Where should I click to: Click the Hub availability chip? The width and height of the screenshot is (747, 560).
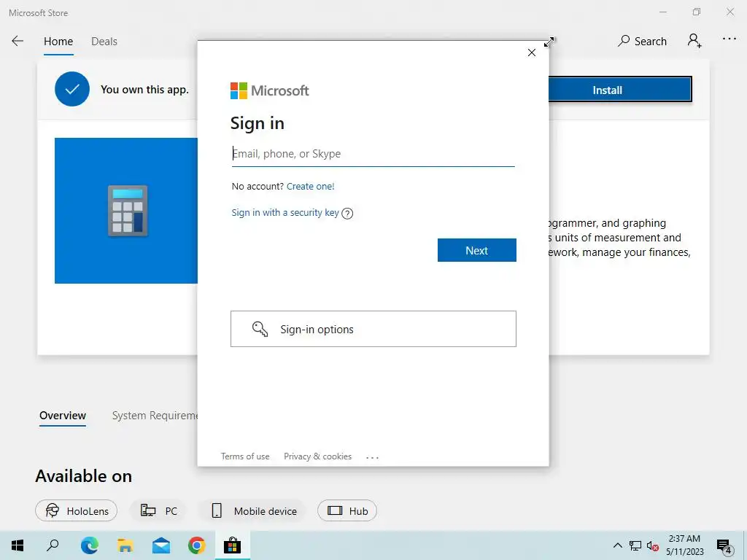click(347, 511)
